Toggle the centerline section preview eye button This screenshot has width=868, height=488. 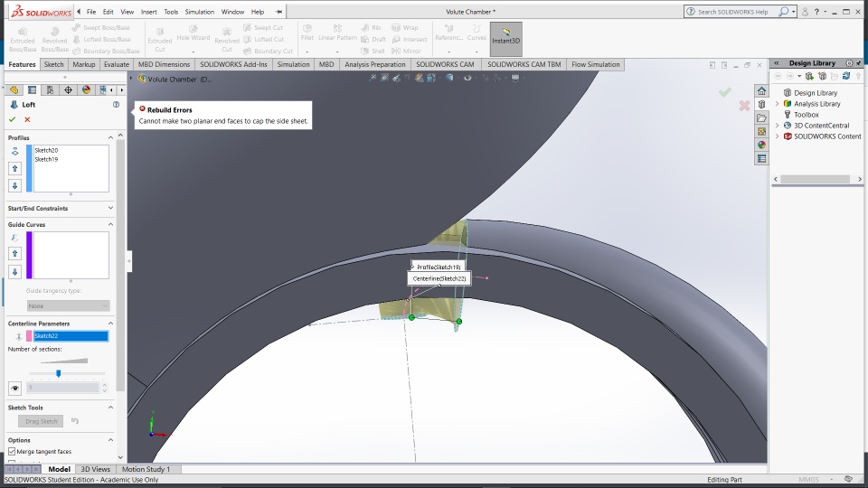[14, 388]
